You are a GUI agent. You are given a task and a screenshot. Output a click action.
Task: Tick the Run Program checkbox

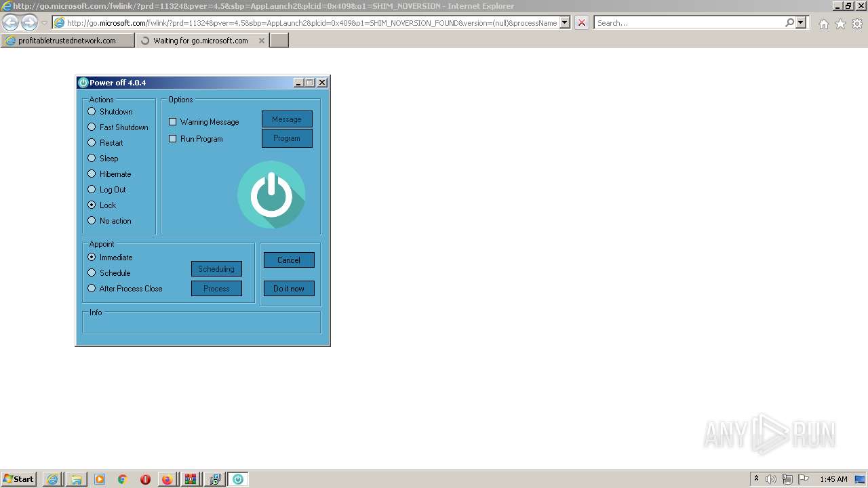pos(195,139)
